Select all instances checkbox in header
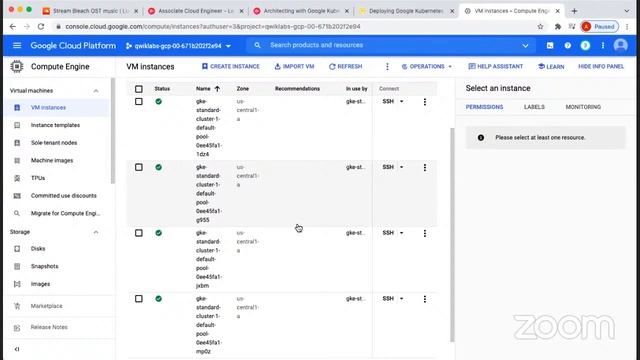Image resolution: width=640 pixels, height=360 pixels. click(x=139, y=89)
